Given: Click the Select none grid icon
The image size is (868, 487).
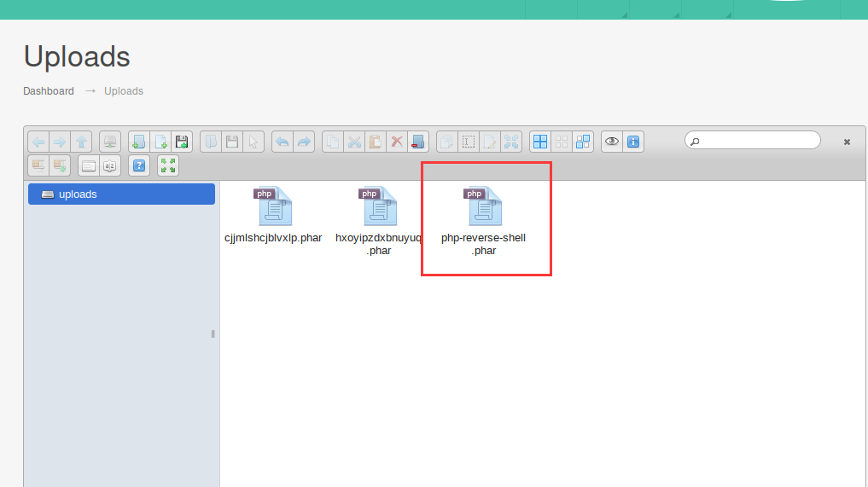Looking at the screenshot, I should pos(562,142).
